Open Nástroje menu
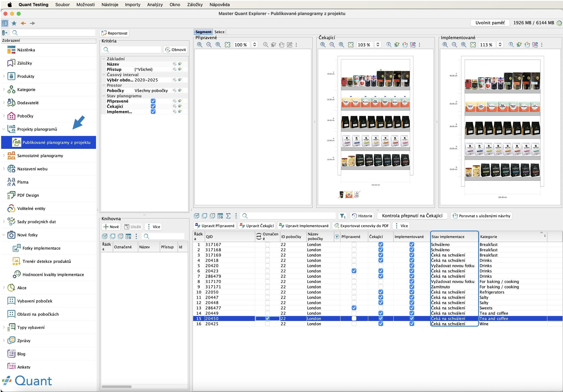This screenshot has height=392, width=563. click(110, 5)
